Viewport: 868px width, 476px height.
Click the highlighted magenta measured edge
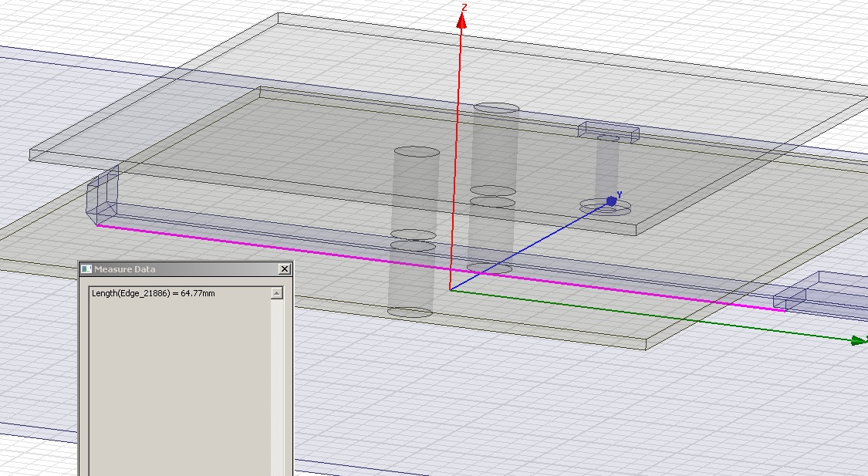click(x=441, y=268)
